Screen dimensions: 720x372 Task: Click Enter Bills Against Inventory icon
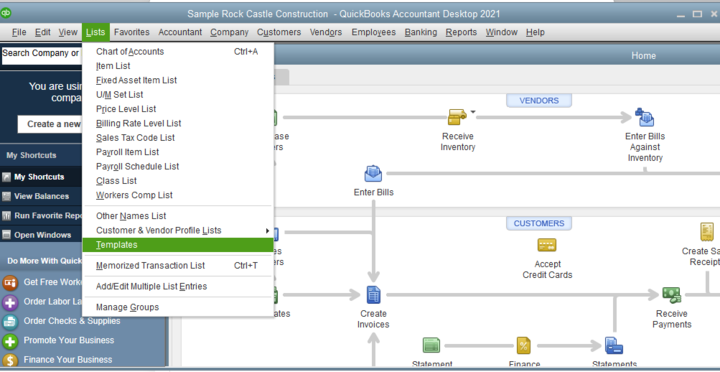click(x=645, y=117)
